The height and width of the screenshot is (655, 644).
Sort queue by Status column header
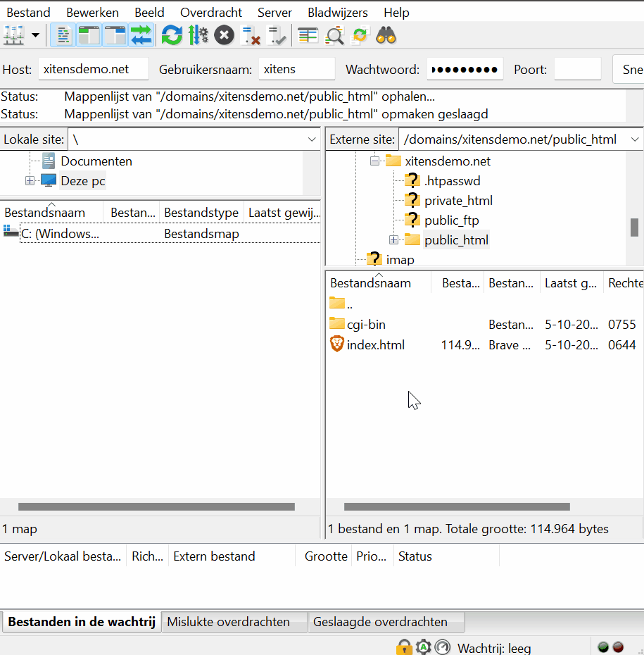click(x=446, y=556)
